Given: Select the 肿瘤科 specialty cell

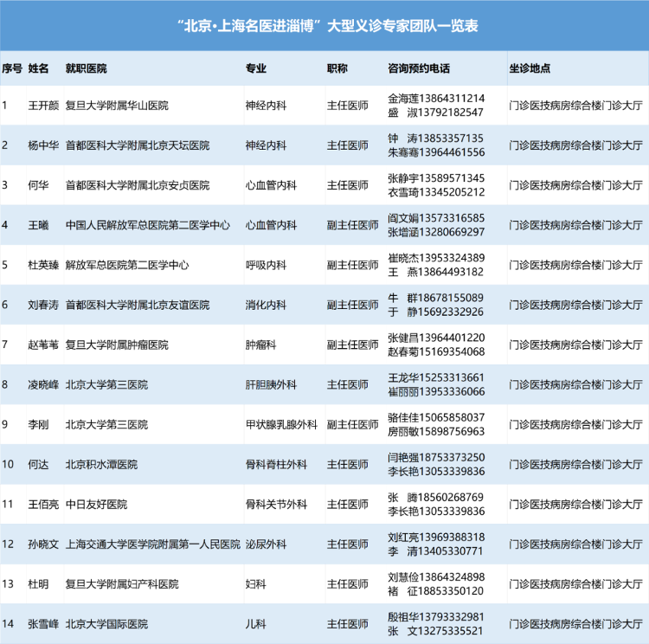Looking at the screenshot, I should point(260,345).
